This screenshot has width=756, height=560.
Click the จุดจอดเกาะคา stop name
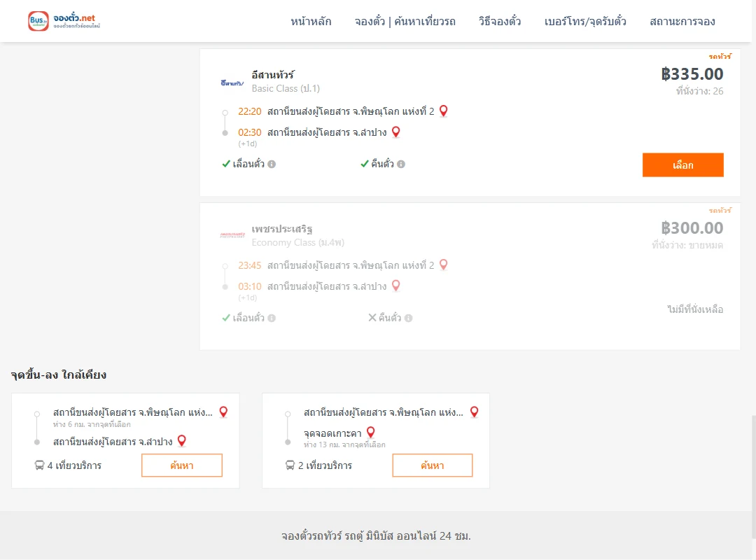[332, 433]
